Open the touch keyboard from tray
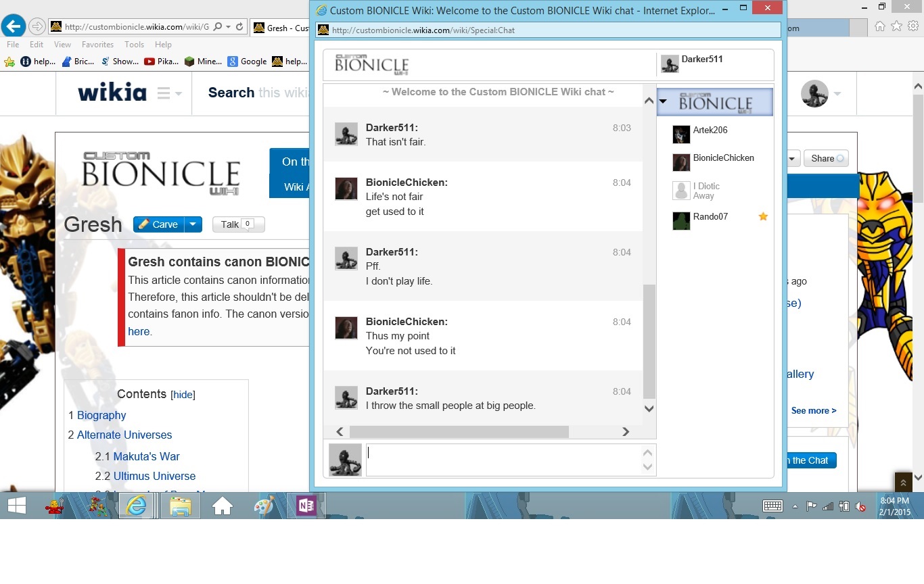 tap(772, 506)
